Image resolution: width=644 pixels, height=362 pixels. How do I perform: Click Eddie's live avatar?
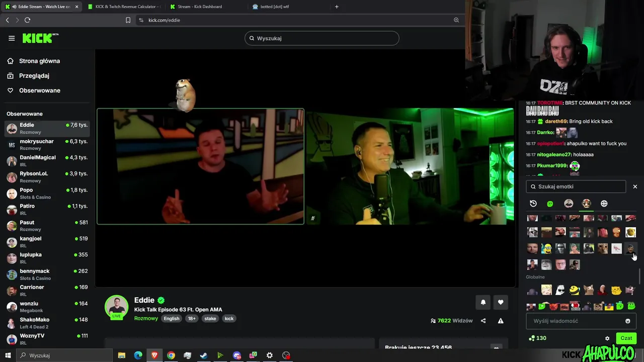pos(116,307)
